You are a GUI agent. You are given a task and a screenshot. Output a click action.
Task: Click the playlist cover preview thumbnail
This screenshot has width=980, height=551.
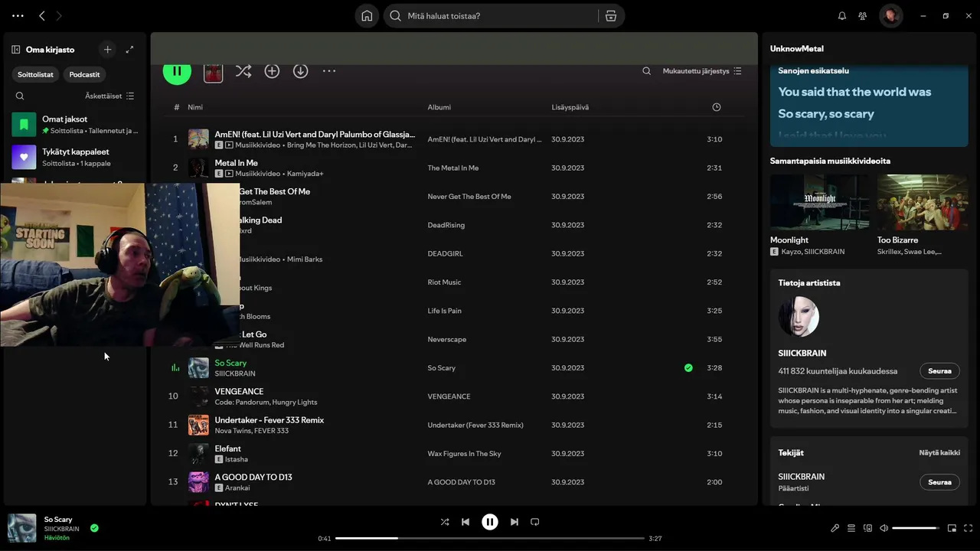coord(213,72)
